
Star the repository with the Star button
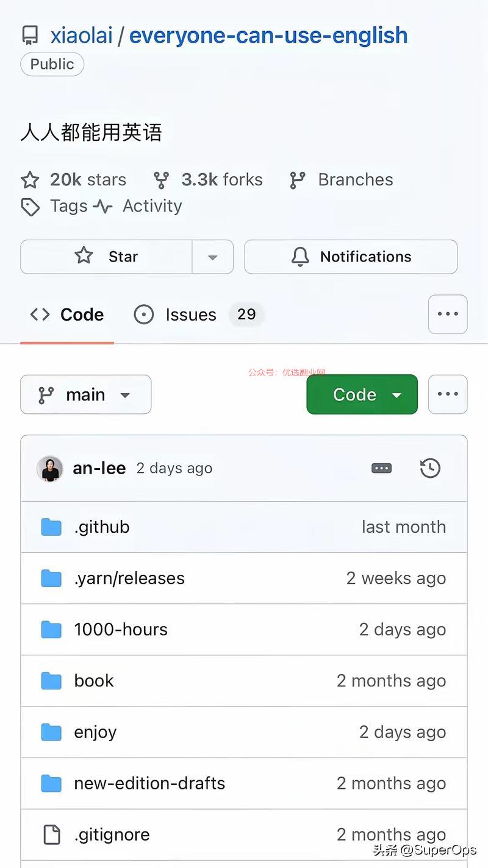(x=106, y=257)
